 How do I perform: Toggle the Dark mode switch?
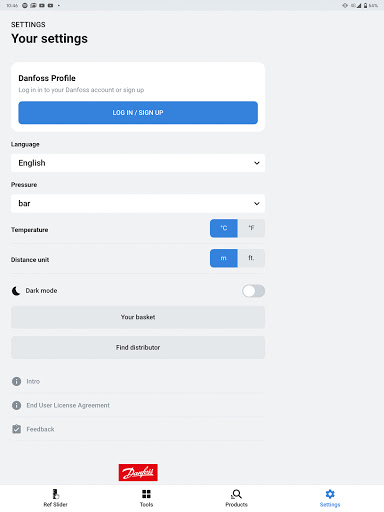(x=254, y=291)
